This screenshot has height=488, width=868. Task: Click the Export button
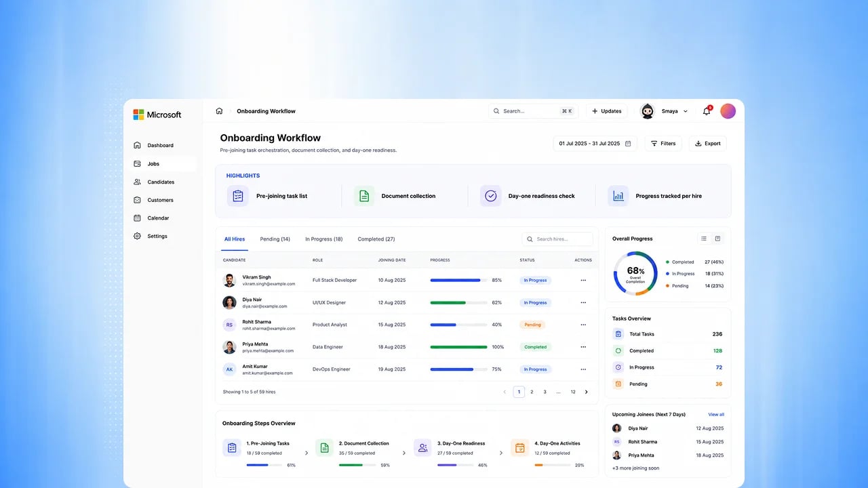pyautogui.click(x=707, y=144)
